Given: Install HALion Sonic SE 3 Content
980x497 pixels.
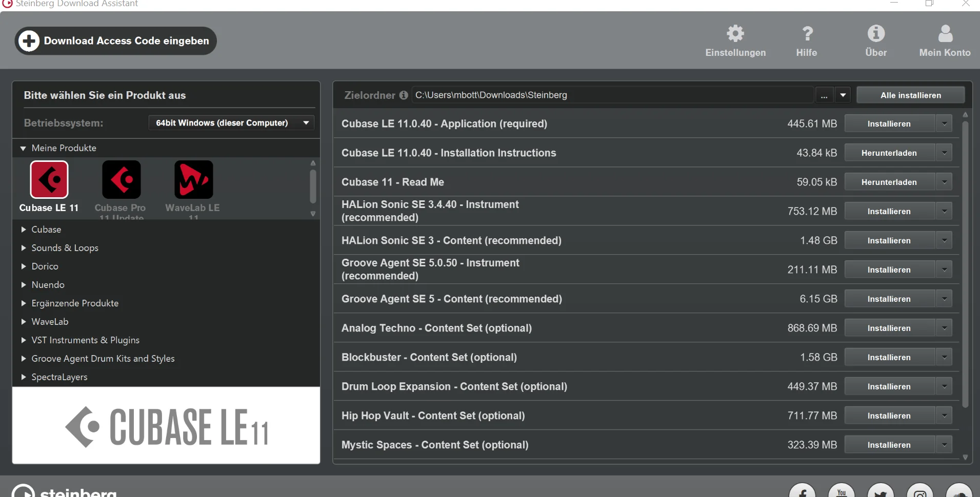Looking at the screenshot, I should [x=889, y=240].
